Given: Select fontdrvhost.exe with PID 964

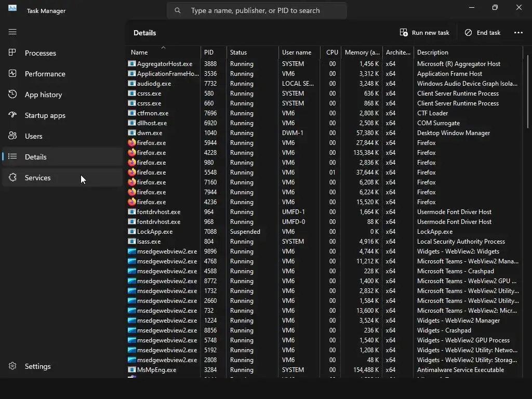Looking at the screenshot, I should point(324,212).
